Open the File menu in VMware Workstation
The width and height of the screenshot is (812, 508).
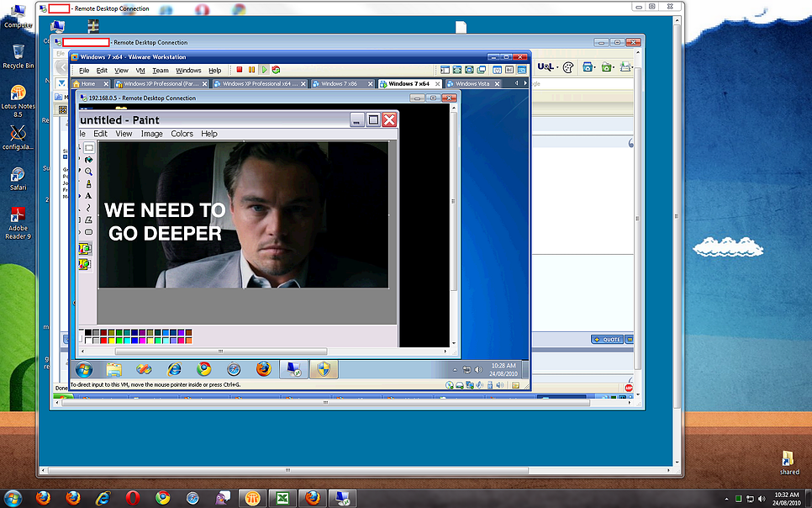click(84, 71)
